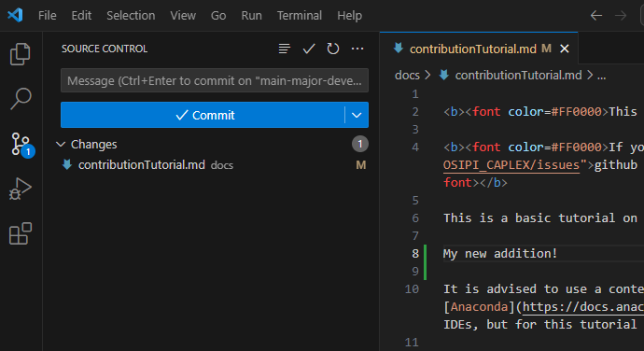
Task: Open the Run and Debug view
Action: 21,190
